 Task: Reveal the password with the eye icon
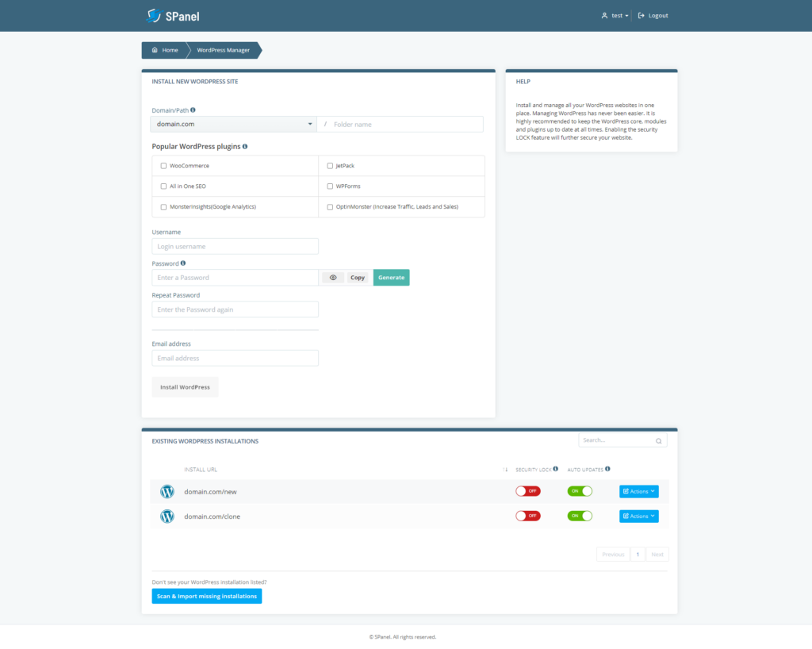pyautogui.click(x=332, y=277)
